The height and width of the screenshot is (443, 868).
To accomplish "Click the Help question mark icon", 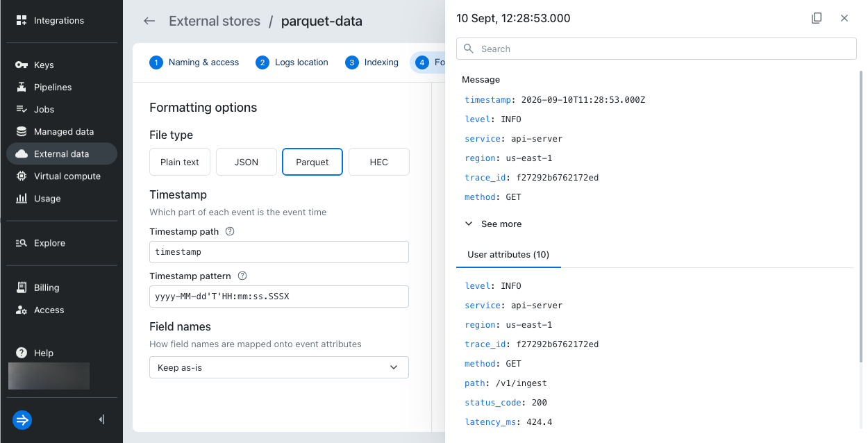I will (22, 353).
